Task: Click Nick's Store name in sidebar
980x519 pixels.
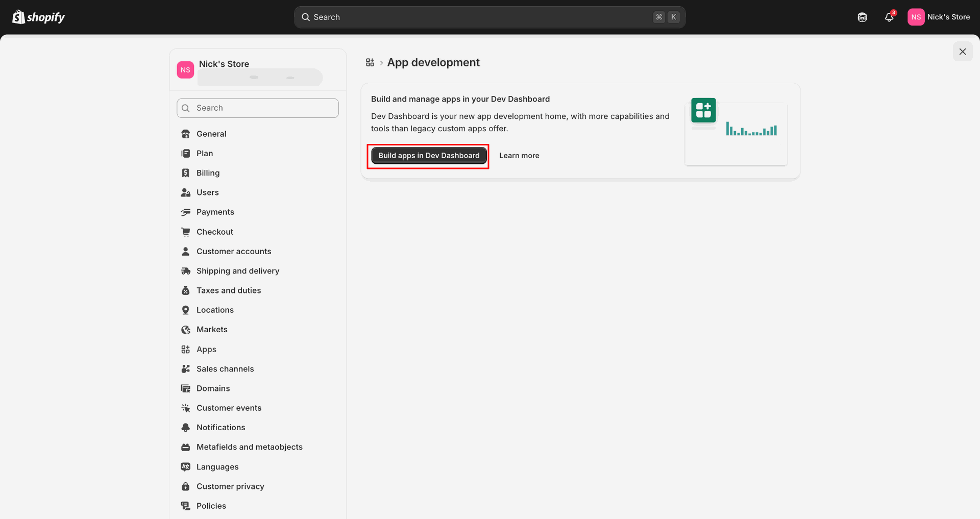Action: click(x=224, y=64)
